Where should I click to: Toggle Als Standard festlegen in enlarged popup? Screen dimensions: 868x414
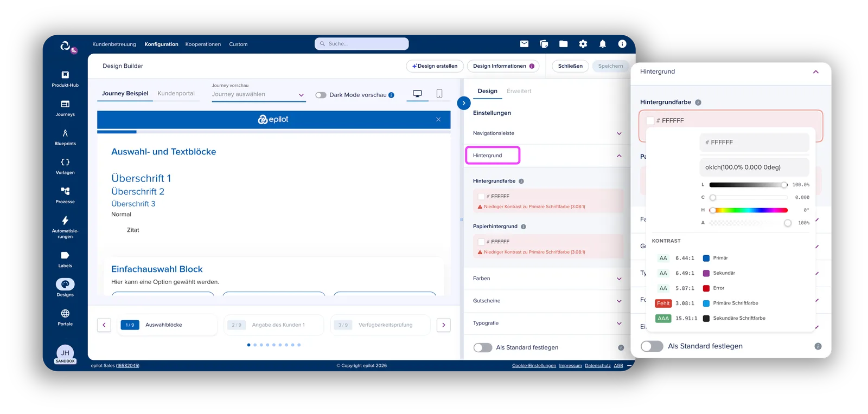(x=652, y=346)
